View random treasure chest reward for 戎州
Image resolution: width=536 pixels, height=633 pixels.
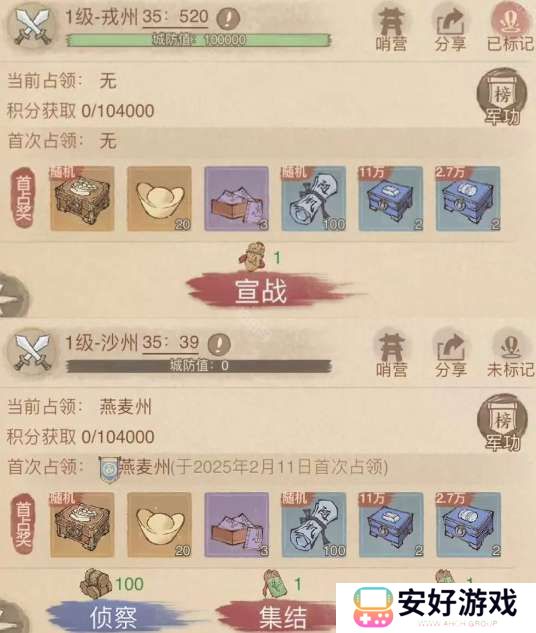(x=82, y=199)
